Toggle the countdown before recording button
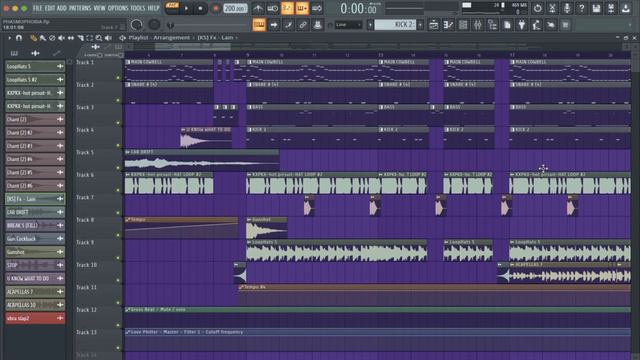Screen dimensions: 640x360 [287, 8]
